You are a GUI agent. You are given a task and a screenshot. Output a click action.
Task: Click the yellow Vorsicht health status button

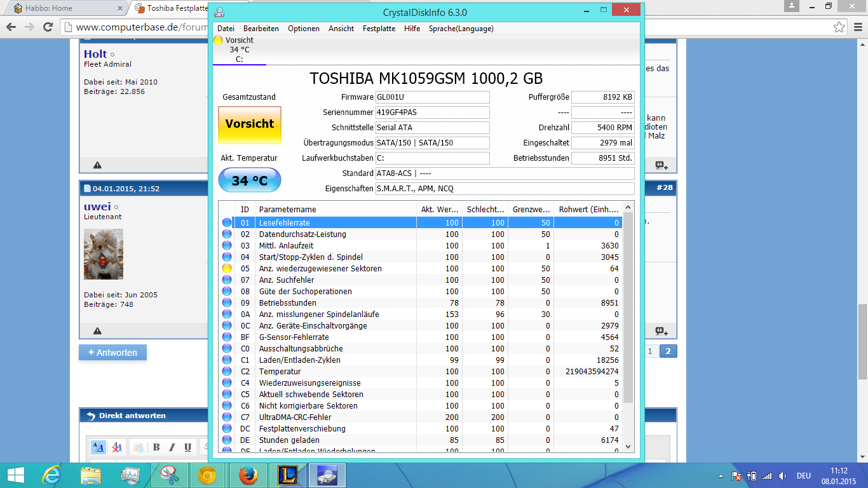(x=250, y=125)
